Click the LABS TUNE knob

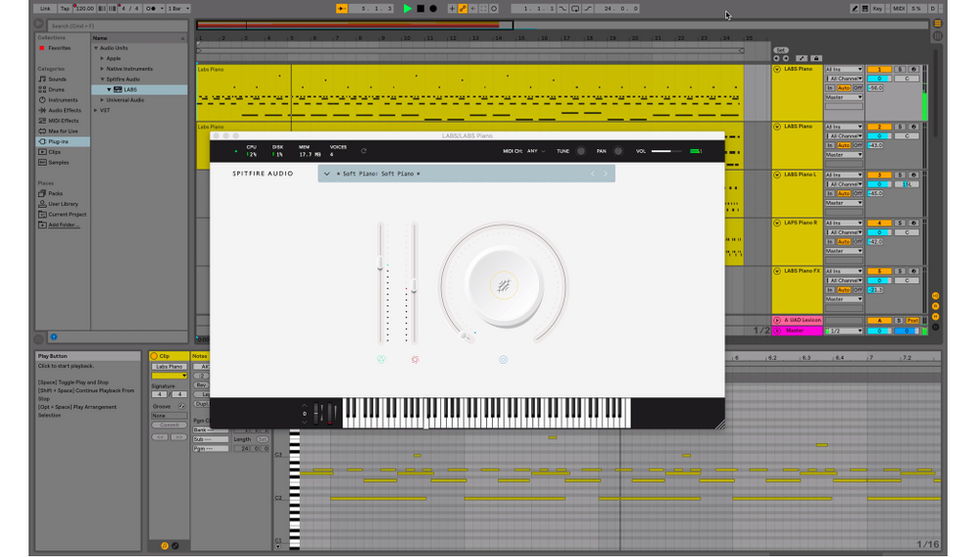pos(580,151)
